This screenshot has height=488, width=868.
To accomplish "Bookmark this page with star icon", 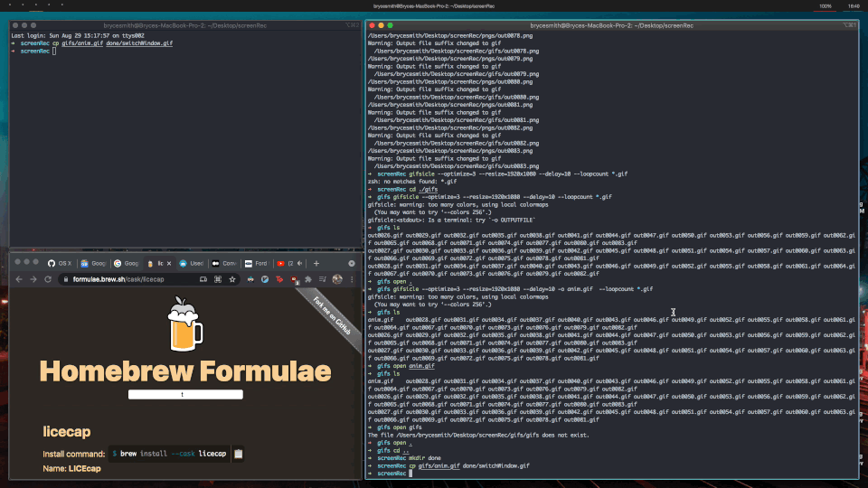I will coord(232,279).
